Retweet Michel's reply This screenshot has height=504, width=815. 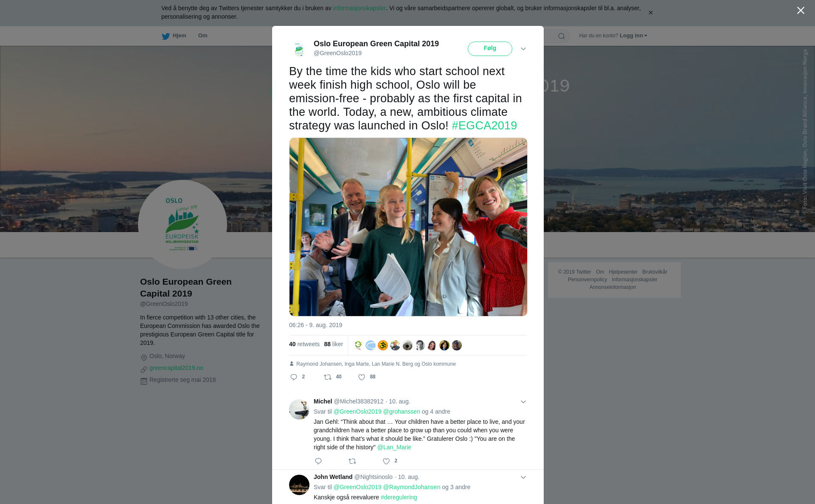tap(352, 461)
